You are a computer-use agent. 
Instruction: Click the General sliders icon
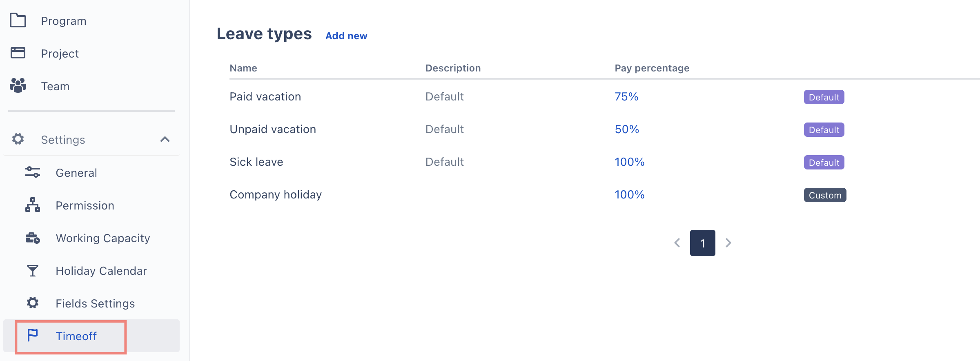pyautogui.click(x=33, y=172)
